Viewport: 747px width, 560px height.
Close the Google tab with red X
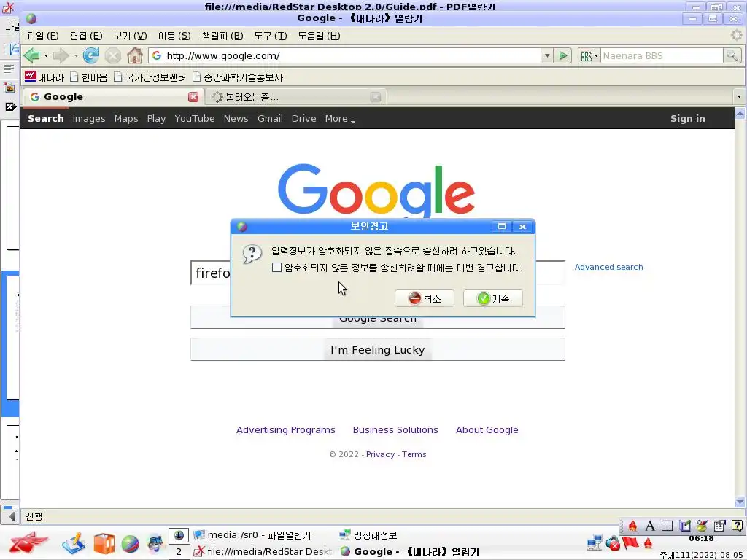point(193,97)
